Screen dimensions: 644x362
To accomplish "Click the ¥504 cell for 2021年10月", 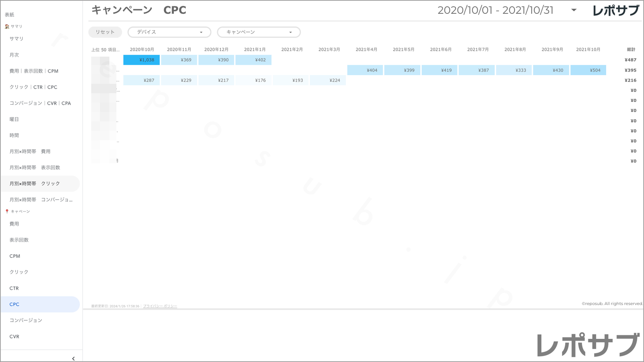I will click(x=588, y=70).
